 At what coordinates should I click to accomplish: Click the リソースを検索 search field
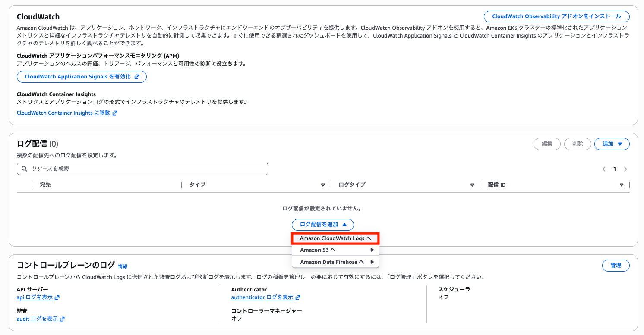[x=147, y=169]
